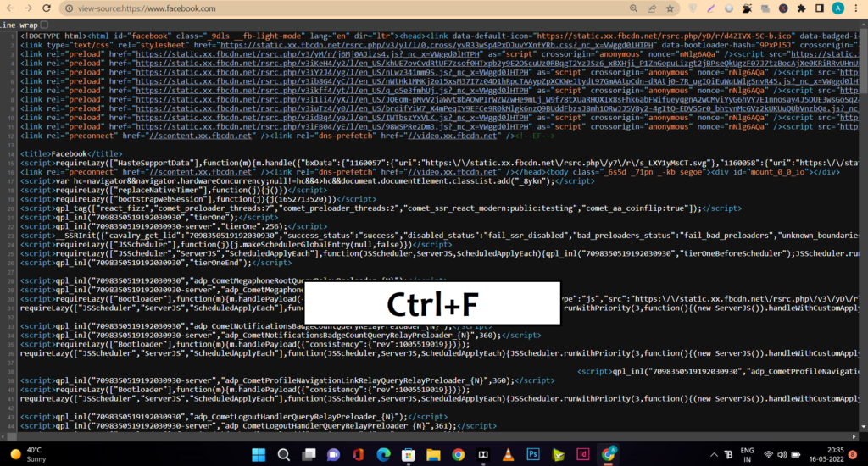Click the vertical scrollbar up arrow
This screenshot has width=868, height=466.
coord(864,25)
